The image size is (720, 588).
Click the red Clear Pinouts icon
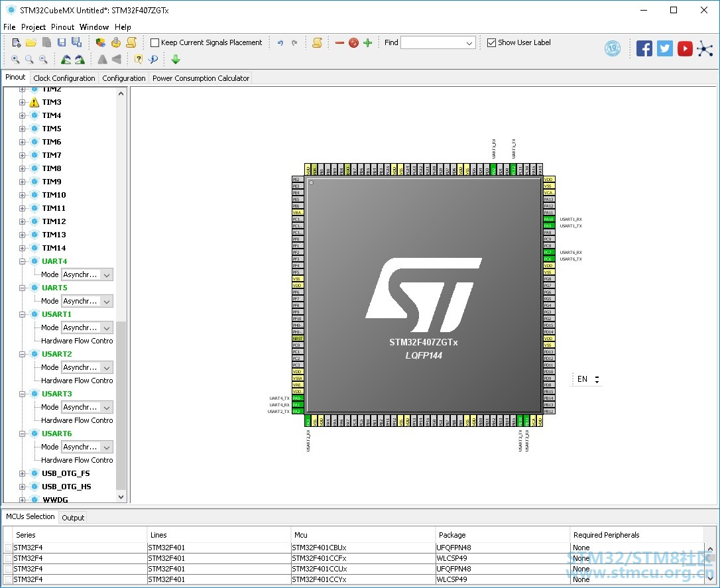point(353,42)
